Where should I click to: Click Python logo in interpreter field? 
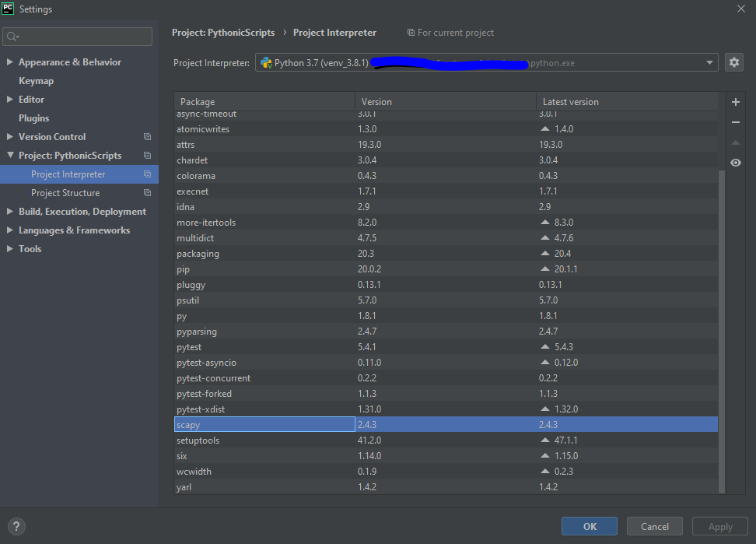266,63
